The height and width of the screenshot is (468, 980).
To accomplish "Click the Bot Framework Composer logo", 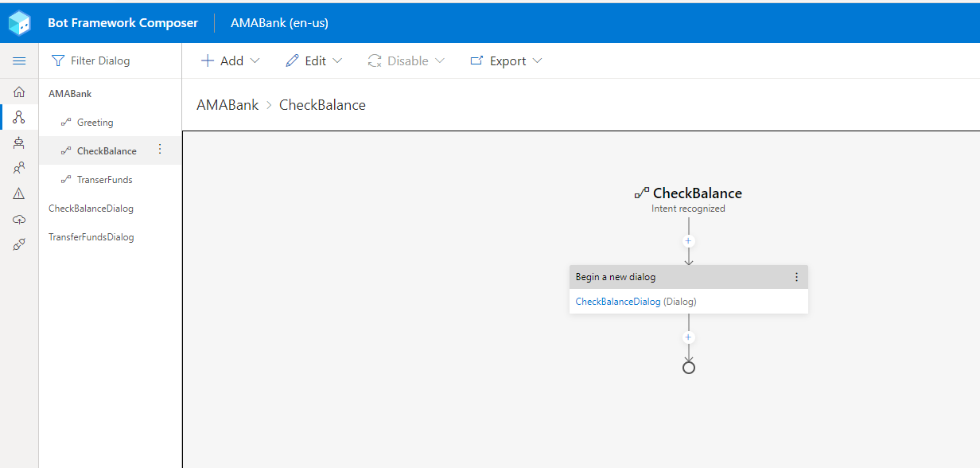I will 20,23.
